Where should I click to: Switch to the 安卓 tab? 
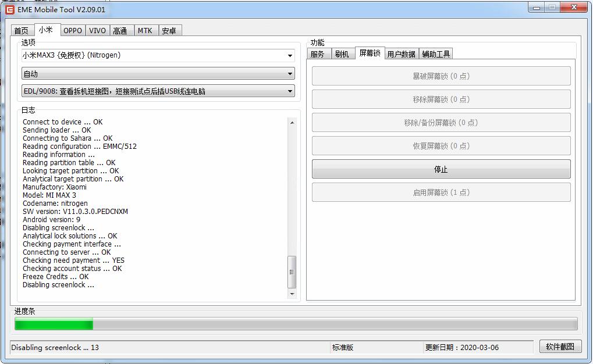(169, 31)
